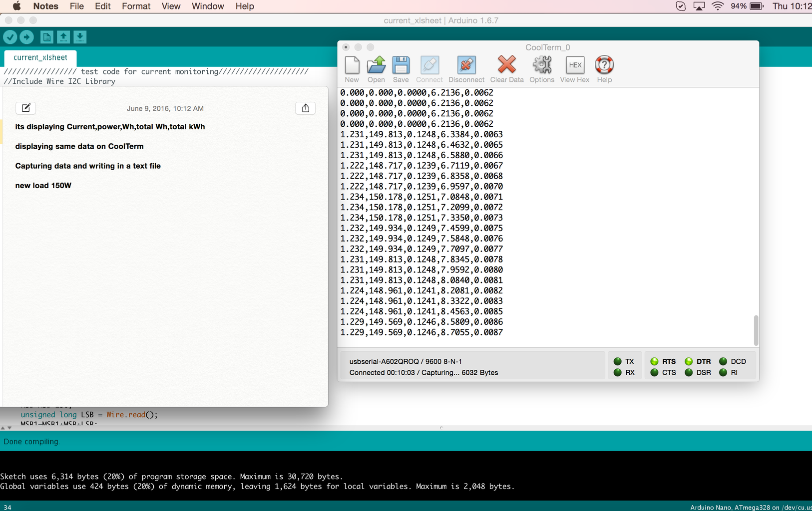
Task: Open the File menu
Action: [x=77, y=6]
